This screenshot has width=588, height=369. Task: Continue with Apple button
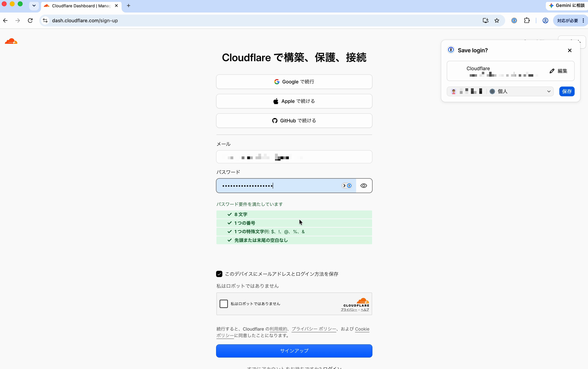coord(294,101)
